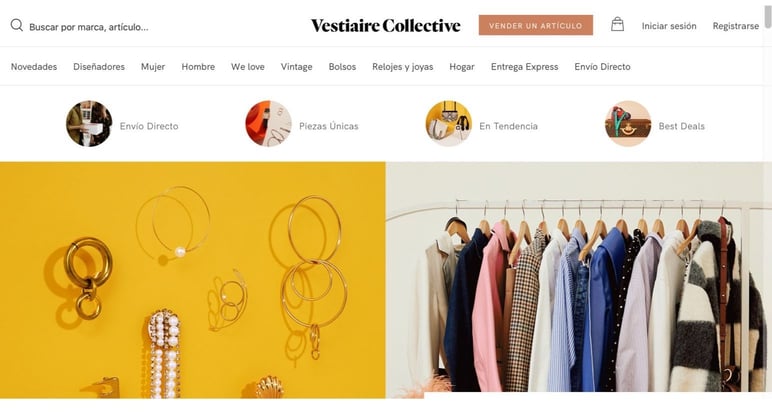Open Entrega Express in navigation
The width and height of the screenshot is (772, 412).
click(x=524, y=66)
